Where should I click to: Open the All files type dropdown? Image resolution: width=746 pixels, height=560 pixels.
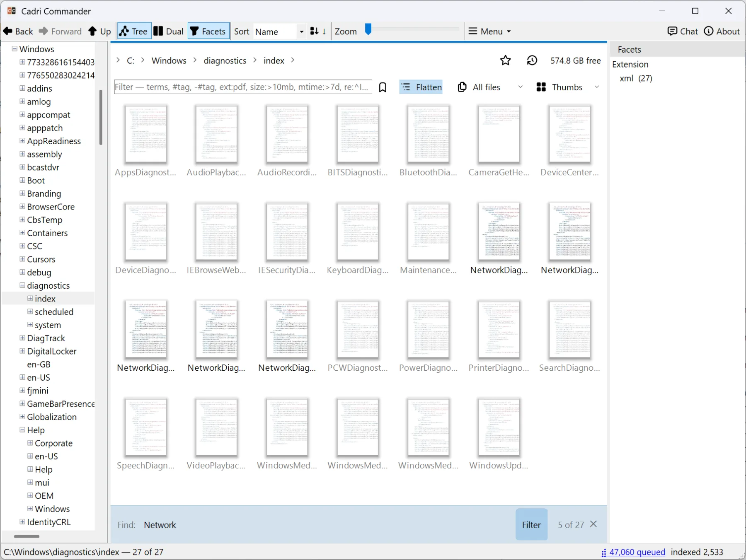point(490,87)
